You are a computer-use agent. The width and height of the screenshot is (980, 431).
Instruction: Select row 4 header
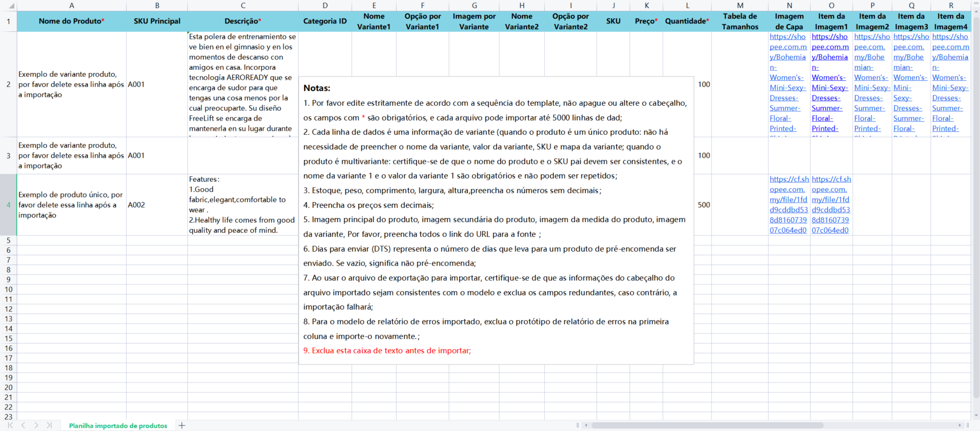[8, 205]
